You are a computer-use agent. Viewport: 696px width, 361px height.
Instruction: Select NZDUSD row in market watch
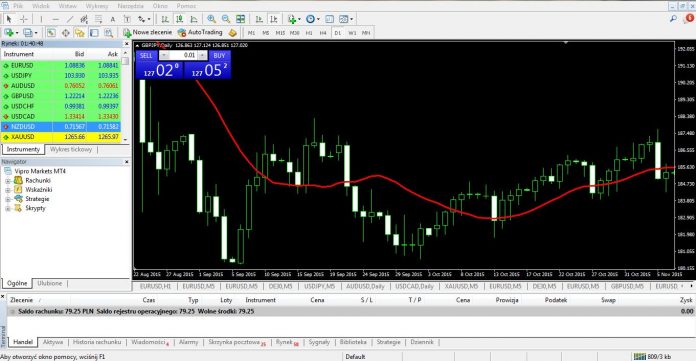point(61,127)
